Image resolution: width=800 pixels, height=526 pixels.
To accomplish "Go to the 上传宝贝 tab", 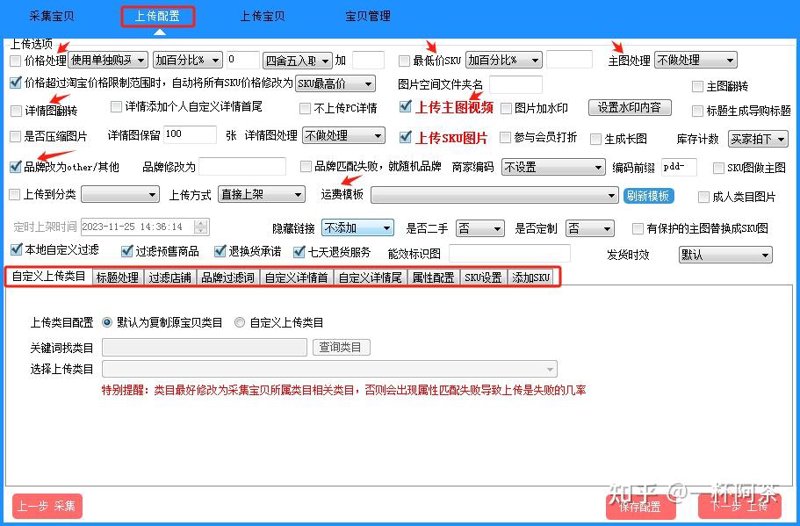I will (x=262, y=16).
